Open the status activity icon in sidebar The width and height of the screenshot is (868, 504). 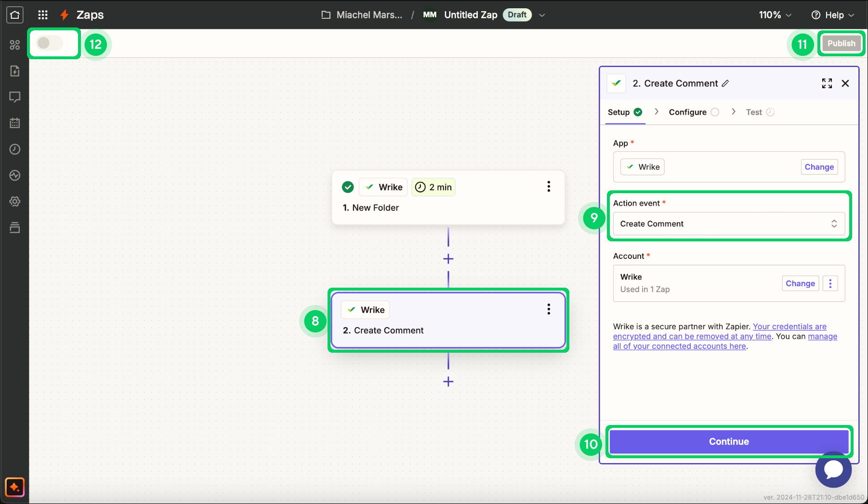(x=15, y=175)
